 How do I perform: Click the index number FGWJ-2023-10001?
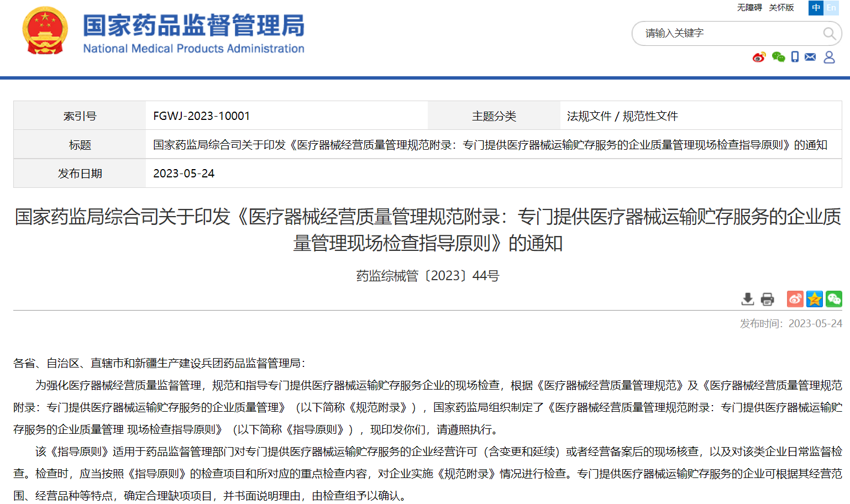pyautogui.click(x=202, y=116)
